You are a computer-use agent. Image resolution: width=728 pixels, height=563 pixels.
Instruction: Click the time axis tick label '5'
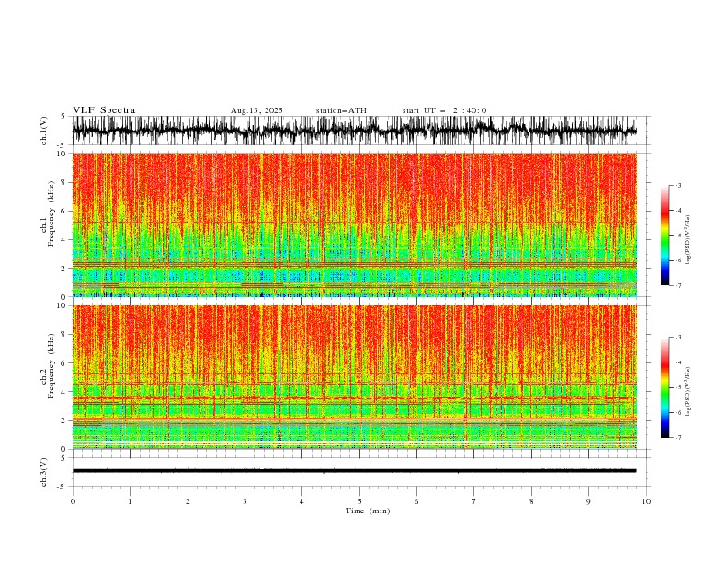[359, 501]
